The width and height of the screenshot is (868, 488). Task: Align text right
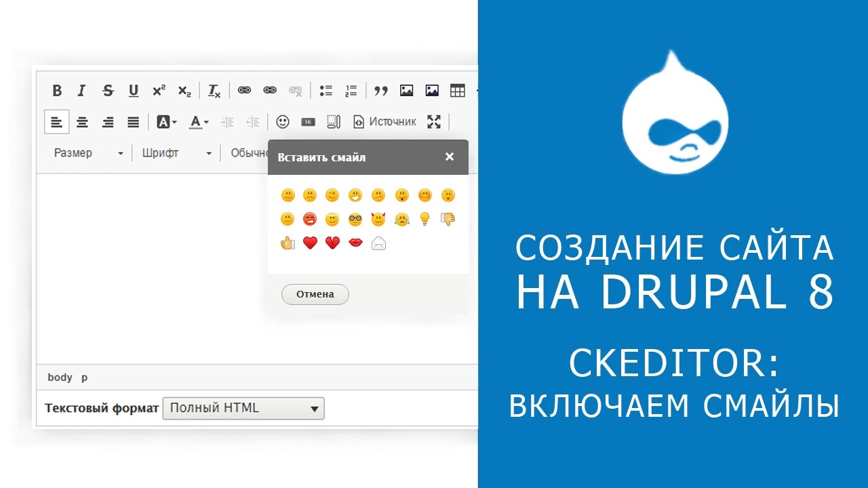coord(108,122)
